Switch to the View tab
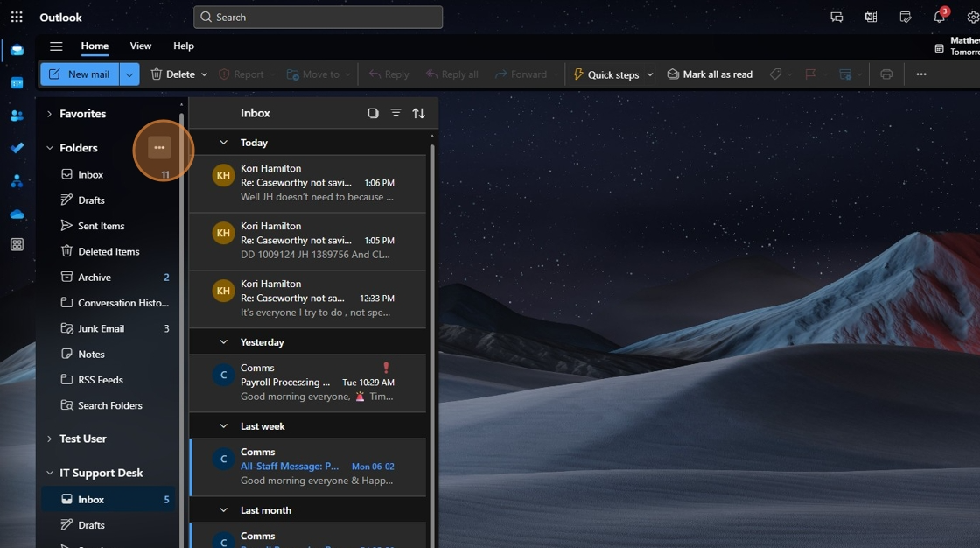The height and width of the screenshot is (548, 980). (141, 46)
